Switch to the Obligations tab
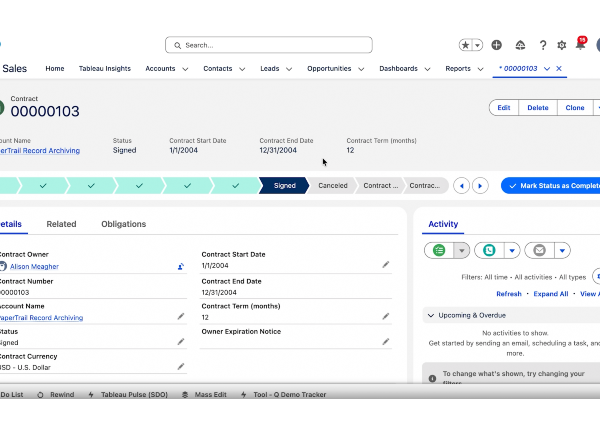Screen dimensions: 600x433 pos(124,224)
